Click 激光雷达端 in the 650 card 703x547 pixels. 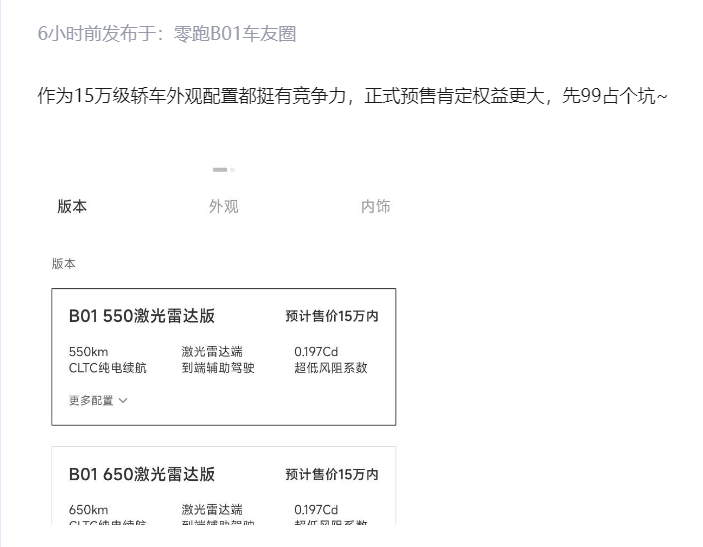212,510
